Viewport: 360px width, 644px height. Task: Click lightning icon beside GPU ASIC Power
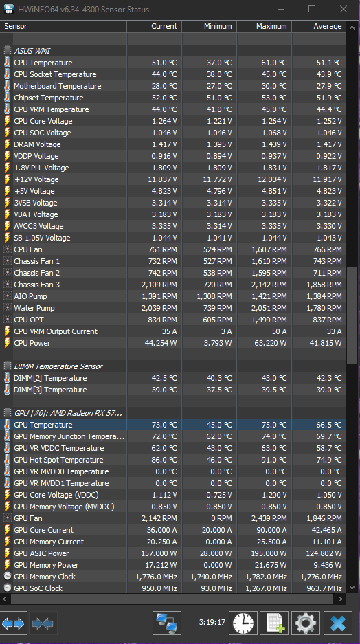[8, 553]
